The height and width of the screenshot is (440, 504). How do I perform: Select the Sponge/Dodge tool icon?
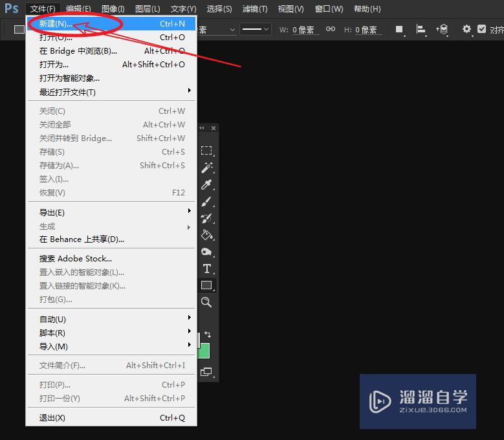(206, 252)
